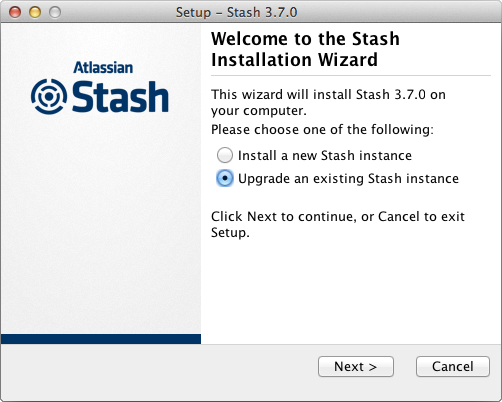Minimize the window with the yellow button
The width and height of the screenshot is (502, 402).
click(x=35, y=12)
